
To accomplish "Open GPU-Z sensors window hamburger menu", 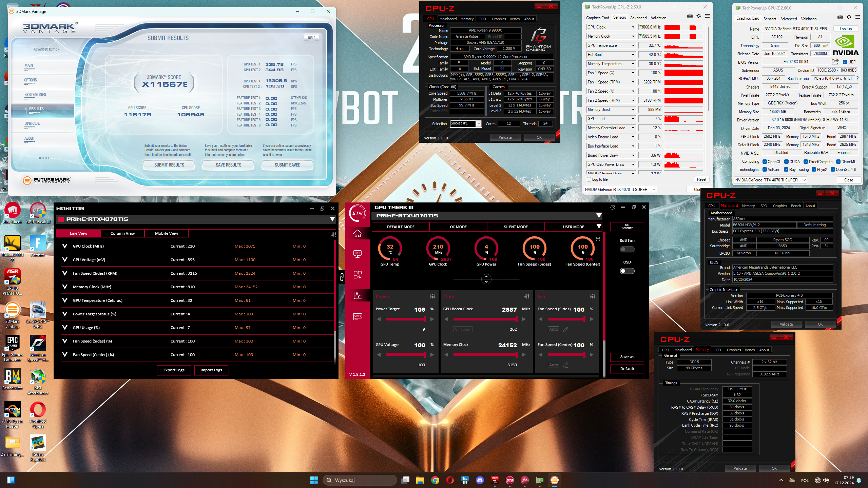I will [x=707, y=16].
